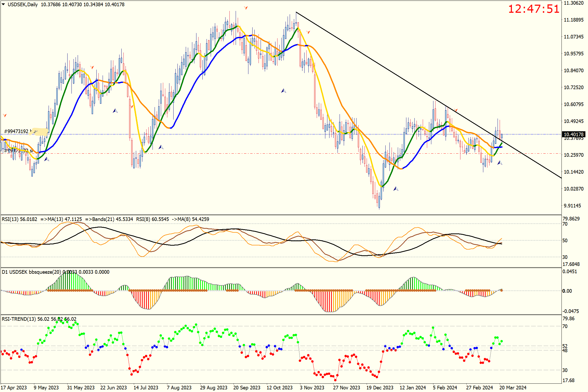
Task: Click the red countdown clock 12:47:51
Action: point(533,9)
